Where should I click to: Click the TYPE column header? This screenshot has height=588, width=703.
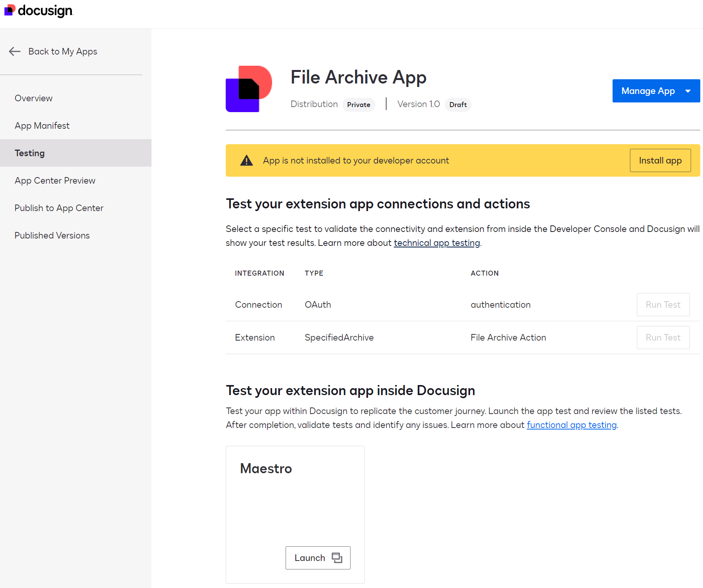(314, 273)
